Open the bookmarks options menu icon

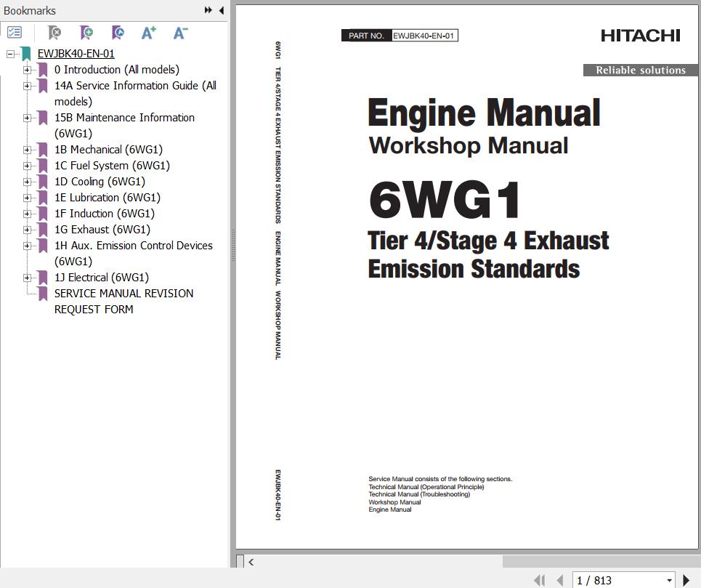pos(15,32)
